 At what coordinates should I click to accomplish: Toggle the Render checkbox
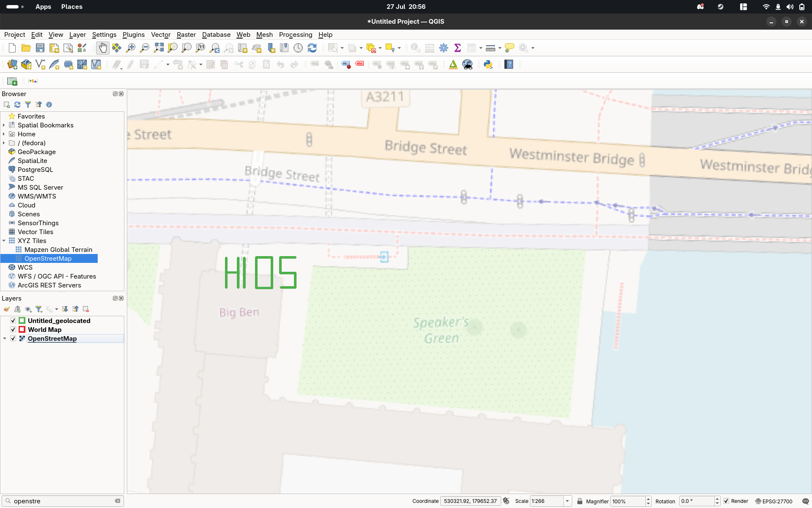click(x=726, y=501)
